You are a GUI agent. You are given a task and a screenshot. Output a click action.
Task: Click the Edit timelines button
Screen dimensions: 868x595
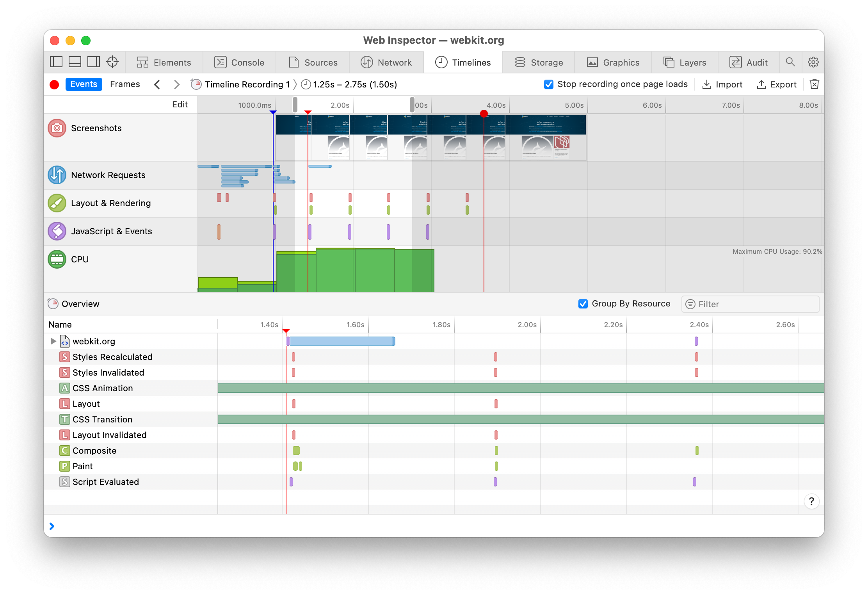[x=180, y=105]
